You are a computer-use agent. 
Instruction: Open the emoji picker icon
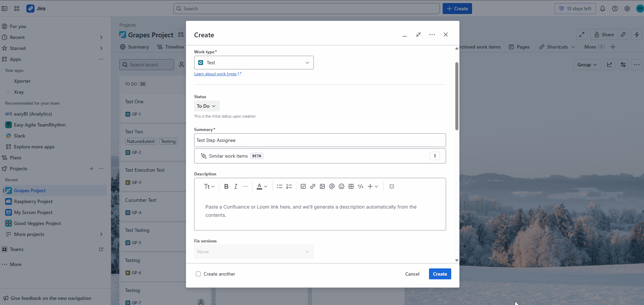click(x=341, y=186)
